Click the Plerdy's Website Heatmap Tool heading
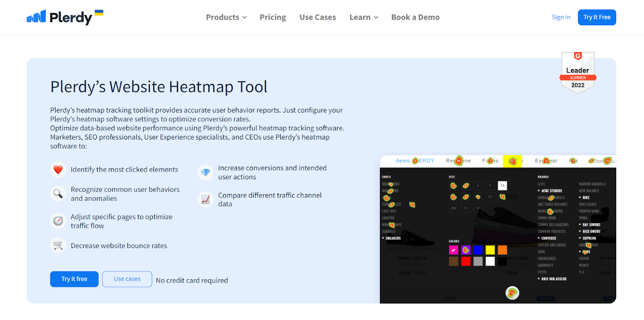Image resolution: width=644 pixels, height=320 pixels. (159, 87)
